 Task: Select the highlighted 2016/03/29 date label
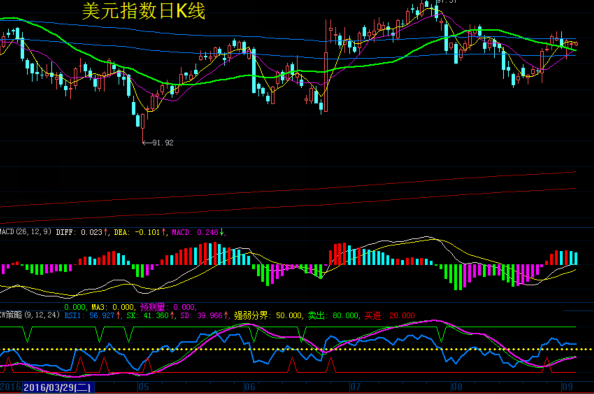point(58,387)
